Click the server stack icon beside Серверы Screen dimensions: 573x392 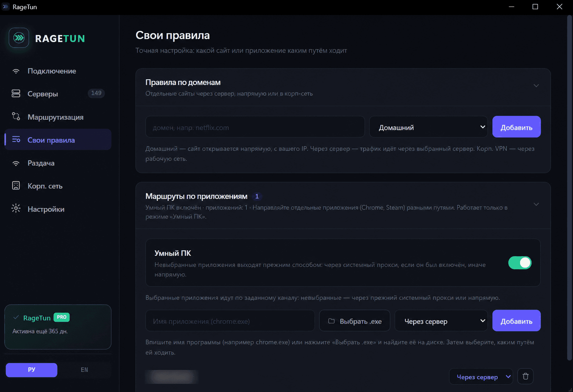point(16,94)
